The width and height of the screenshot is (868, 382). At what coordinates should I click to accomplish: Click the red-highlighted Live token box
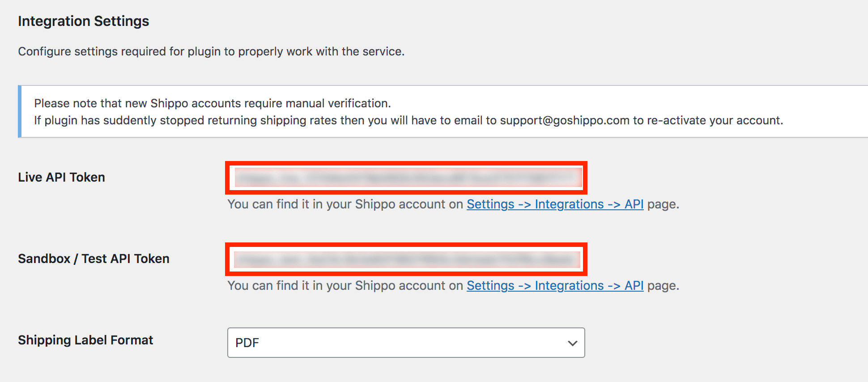[405, 178]
